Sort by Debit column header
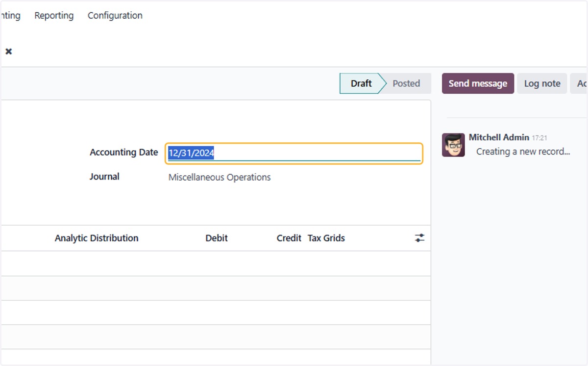The width and height of the screenshot is (588, 366). click(x=217, y=238)
